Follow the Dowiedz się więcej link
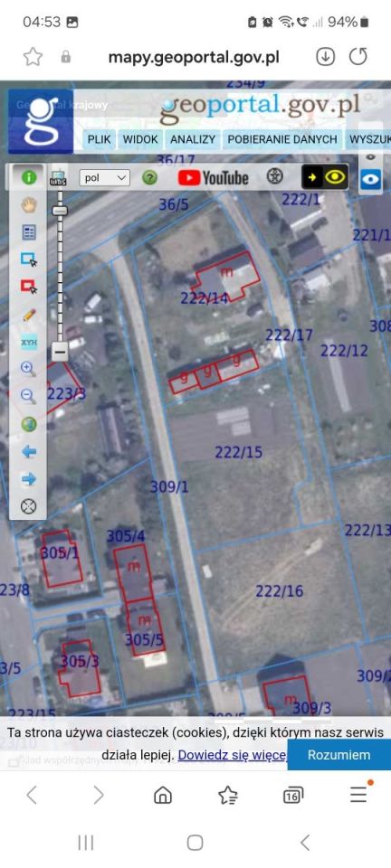 pos(232,754)
